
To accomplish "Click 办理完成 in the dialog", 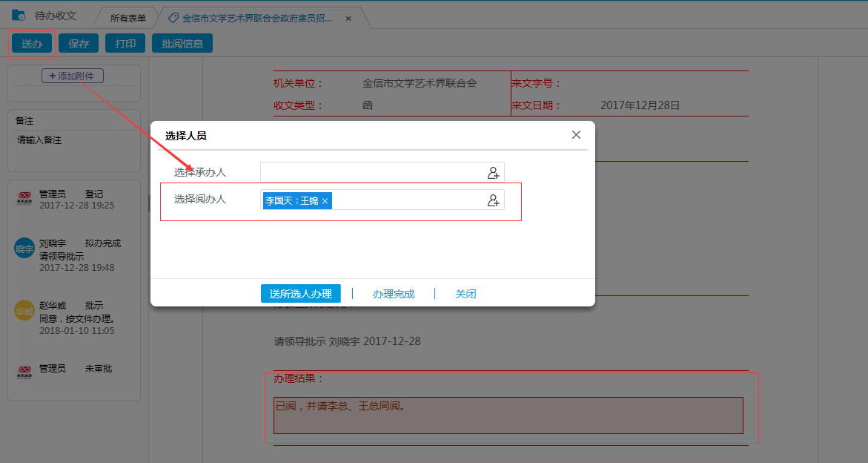I will 393,293.
